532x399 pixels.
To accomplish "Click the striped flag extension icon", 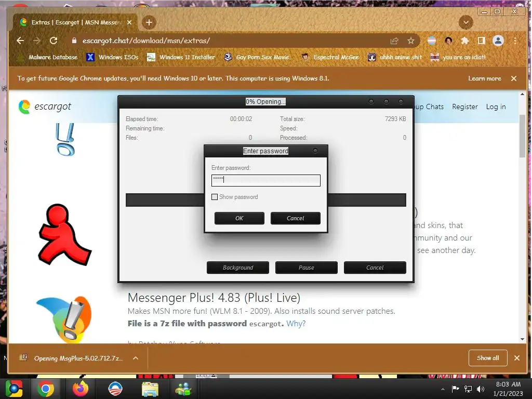I will tap(432, 41).
